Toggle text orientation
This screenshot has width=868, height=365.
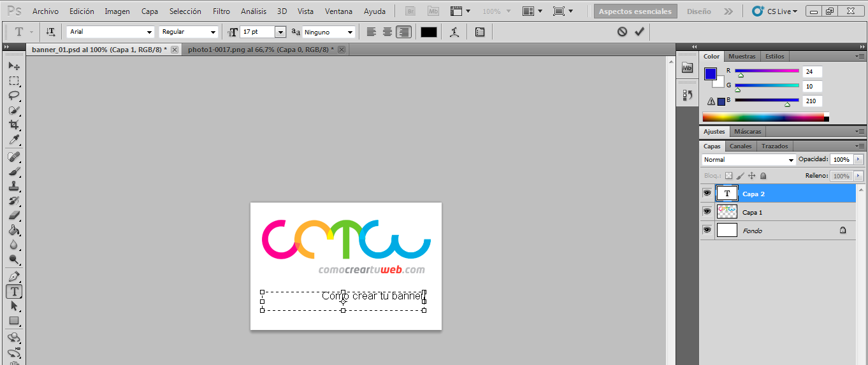click(51, 32)
